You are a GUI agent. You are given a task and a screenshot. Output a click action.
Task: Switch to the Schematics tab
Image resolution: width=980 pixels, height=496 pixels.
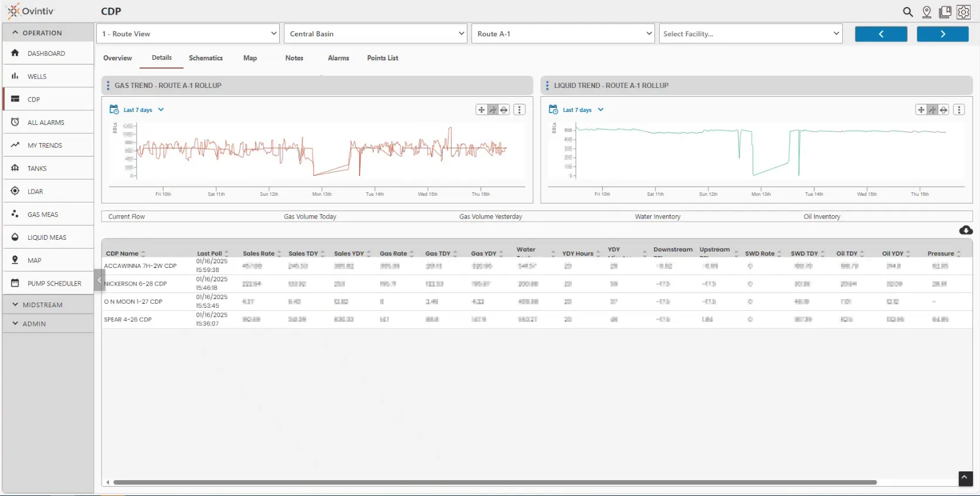click(205, 58)
